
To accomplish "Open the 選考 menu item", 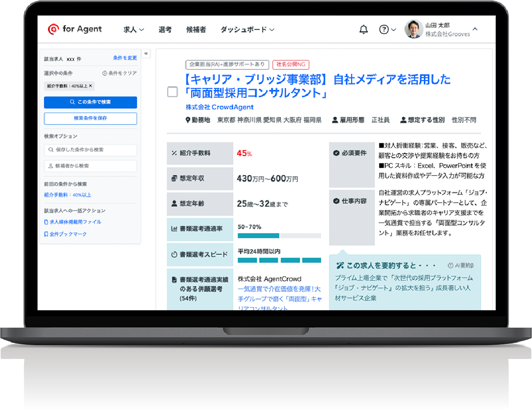I will pyautogui.click(x=165, y=30).
